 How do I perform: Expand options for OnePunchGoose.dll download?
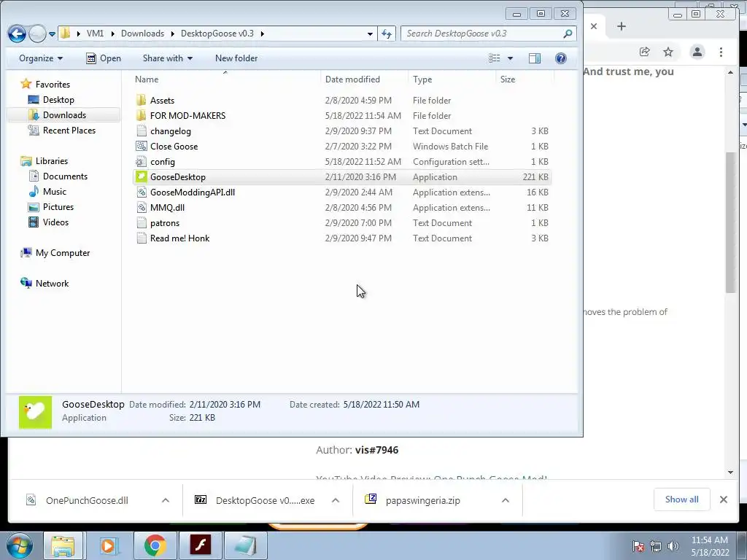166,500
